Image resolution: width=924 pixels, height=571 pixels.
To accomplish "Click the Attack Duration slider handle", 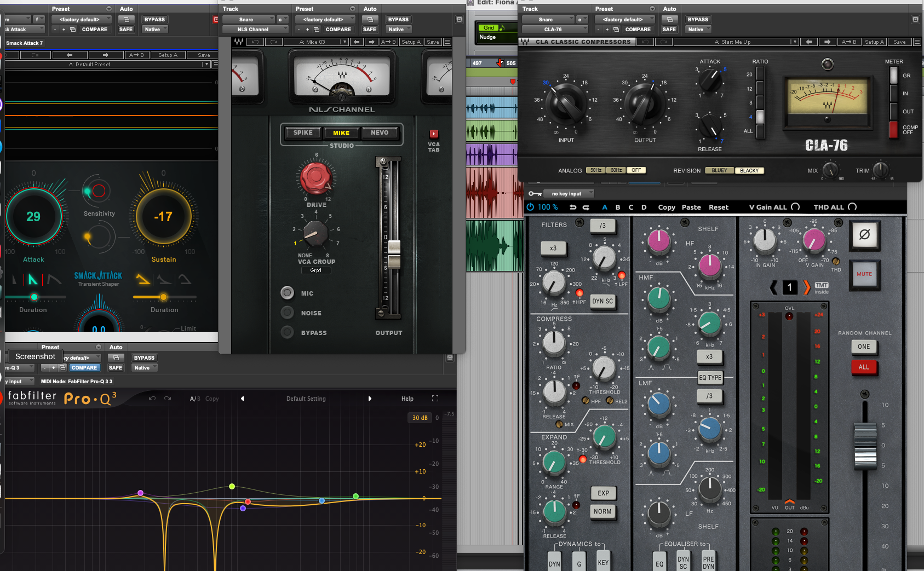I will [34, 297].
